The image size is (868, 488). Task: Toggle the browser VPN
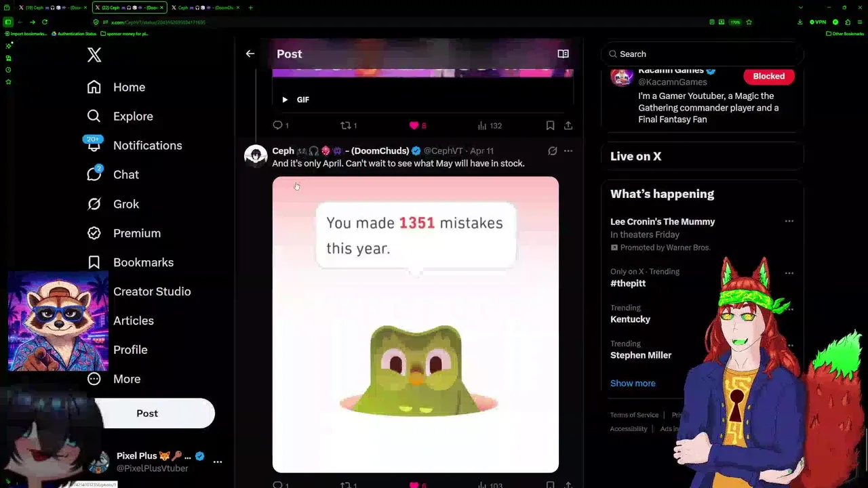click(818, 22)
